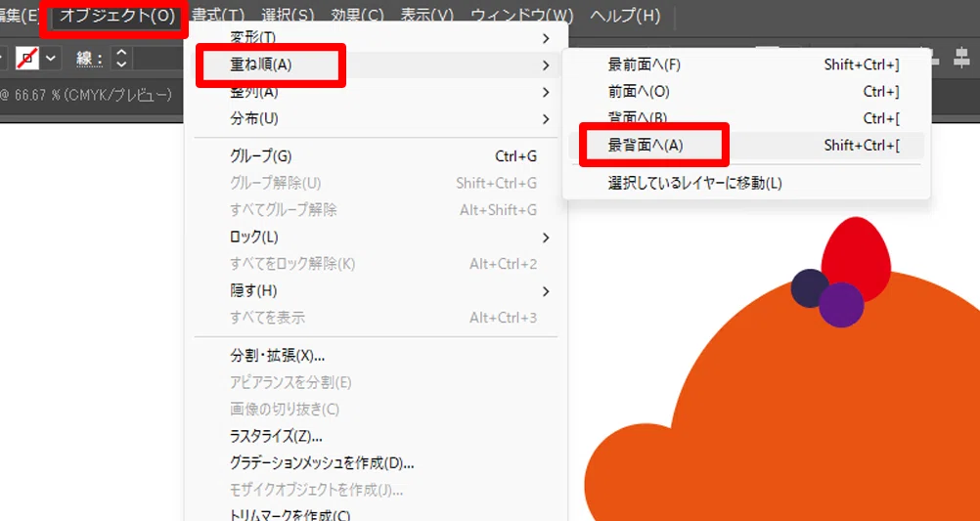Select 最背面へ(A) in submenu
Image resolution: width=980 pixels, height=521 pixels.
point(747,145)
